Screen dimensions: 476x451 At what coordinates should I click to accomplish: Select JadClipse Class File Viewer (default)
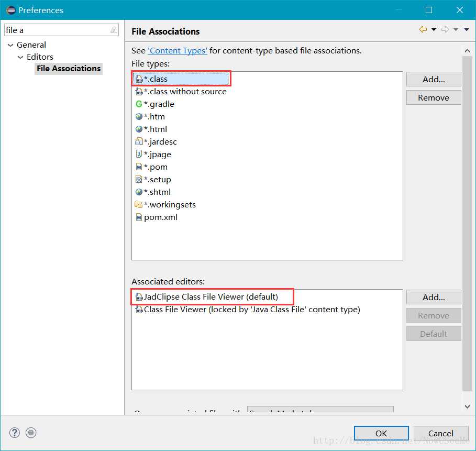click(x=207, y=296)
